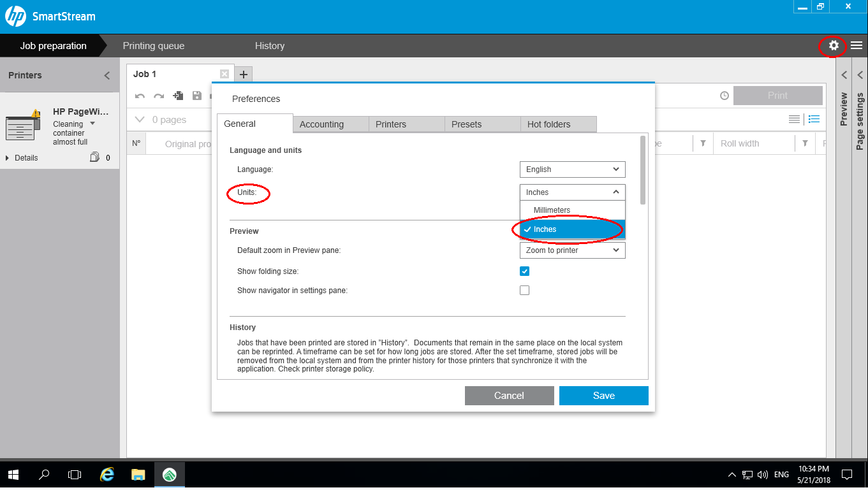Image resolution: width=868 pixels, height=490 pixels.
Task: Click Save in Preferences
Action: (604, 396)
